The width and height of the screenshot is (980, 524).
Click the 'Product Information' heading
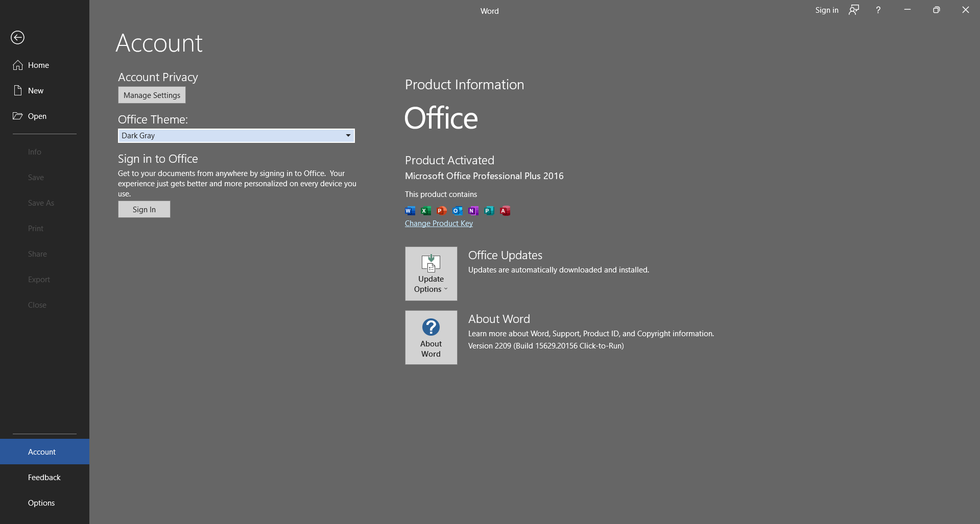click(464, 85)
